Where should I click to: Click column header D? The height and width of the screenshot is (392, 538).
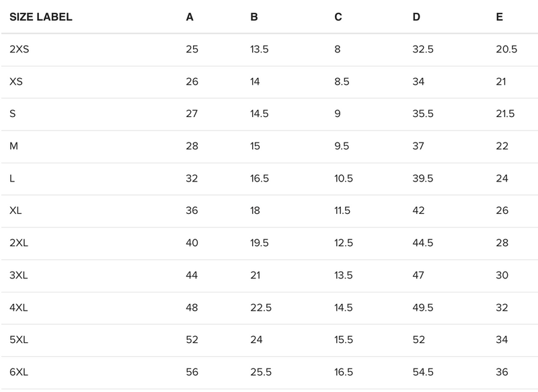click(x=416, y=17)
